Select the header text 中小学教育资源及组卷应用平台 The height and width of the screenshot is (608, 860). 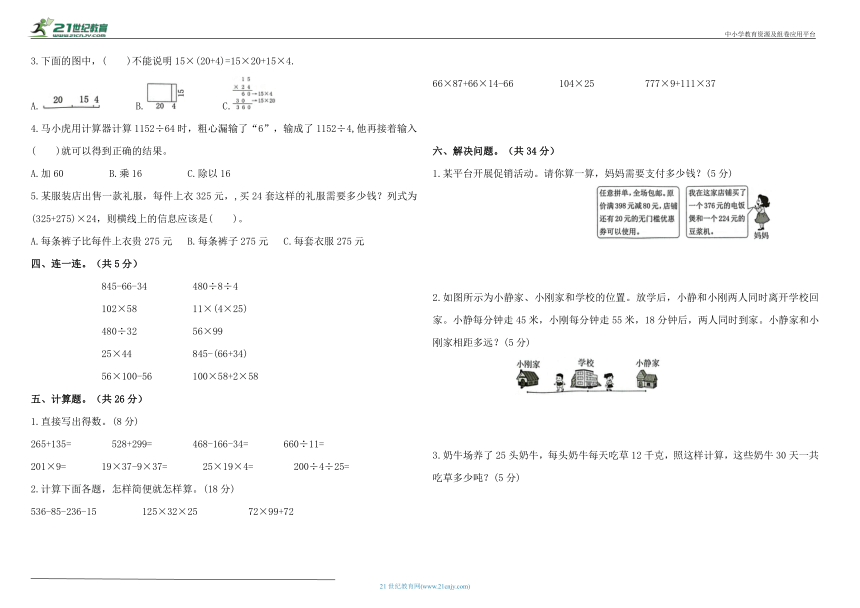770,34
